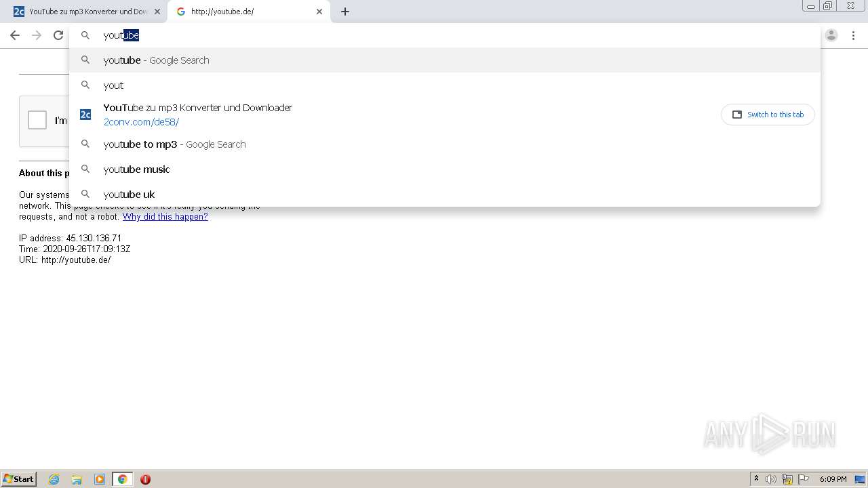Reload the current page

click(58, 35)
